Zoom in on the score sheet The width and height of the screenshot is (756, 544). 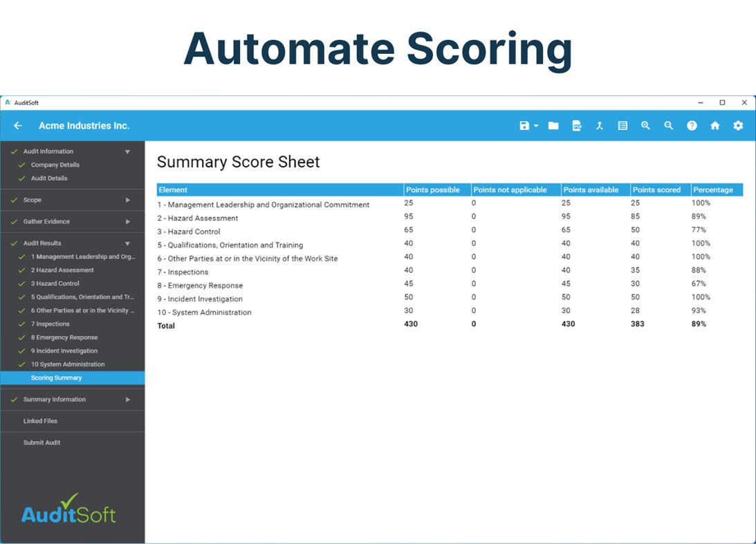tap(645, 126)
